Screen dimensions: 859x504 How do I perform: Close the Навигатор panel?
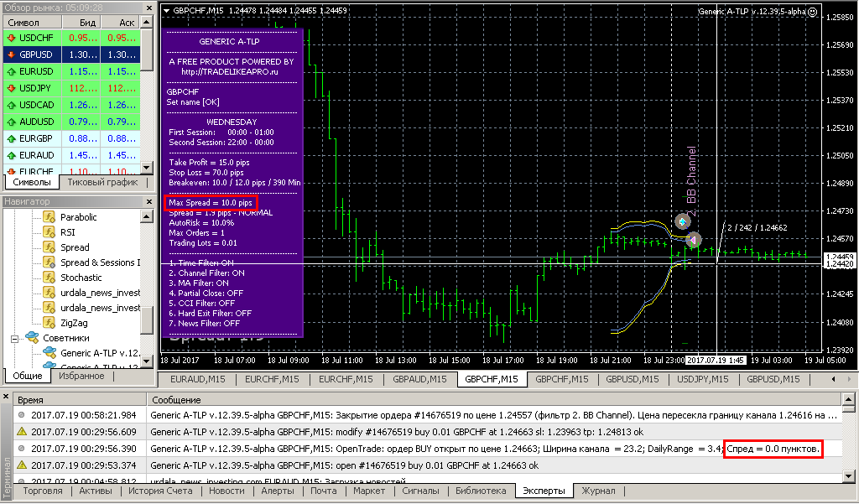[149, 201]
